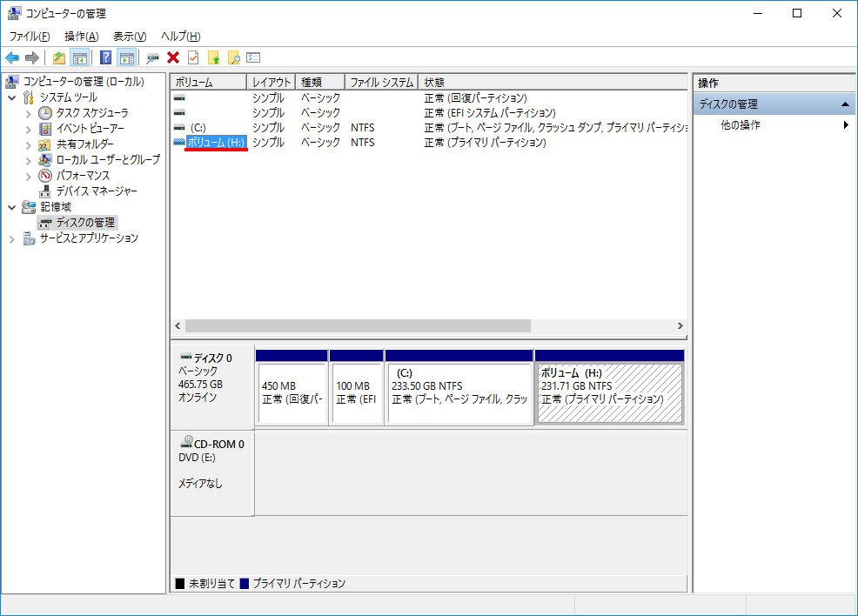Sort by the レイアウト column header
The image size is (858, 616).
[271, 82]
